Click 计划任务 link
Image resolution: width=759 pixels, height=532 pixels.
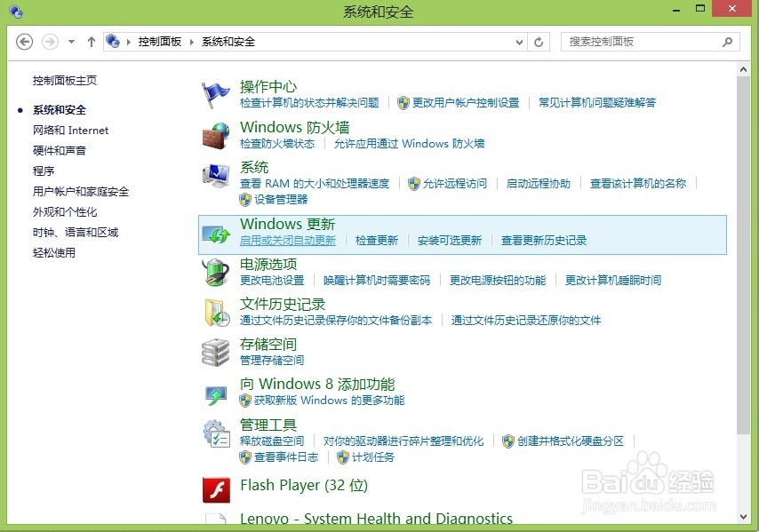373,457
